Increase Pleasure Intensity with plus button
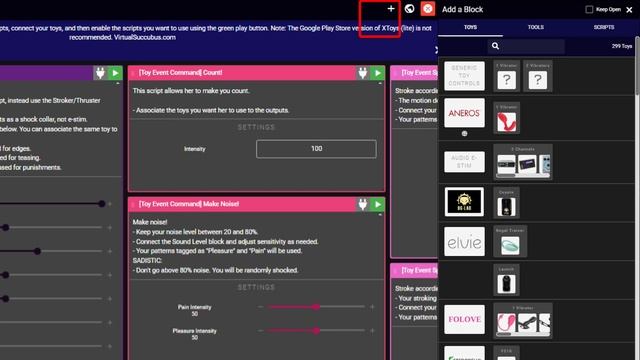 click(x=372, y=330)
